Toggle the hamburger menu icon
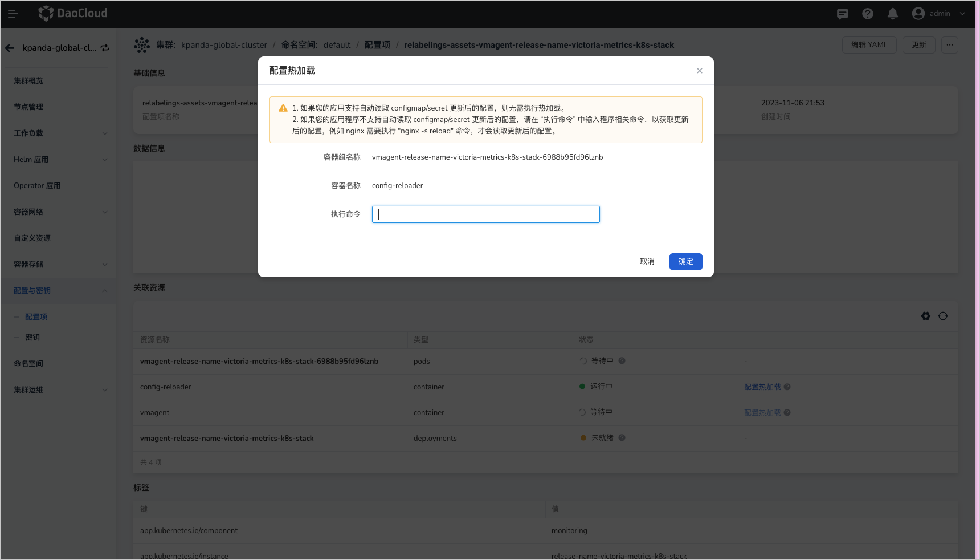This screenshot has width=980, height=560. [13, 14]
